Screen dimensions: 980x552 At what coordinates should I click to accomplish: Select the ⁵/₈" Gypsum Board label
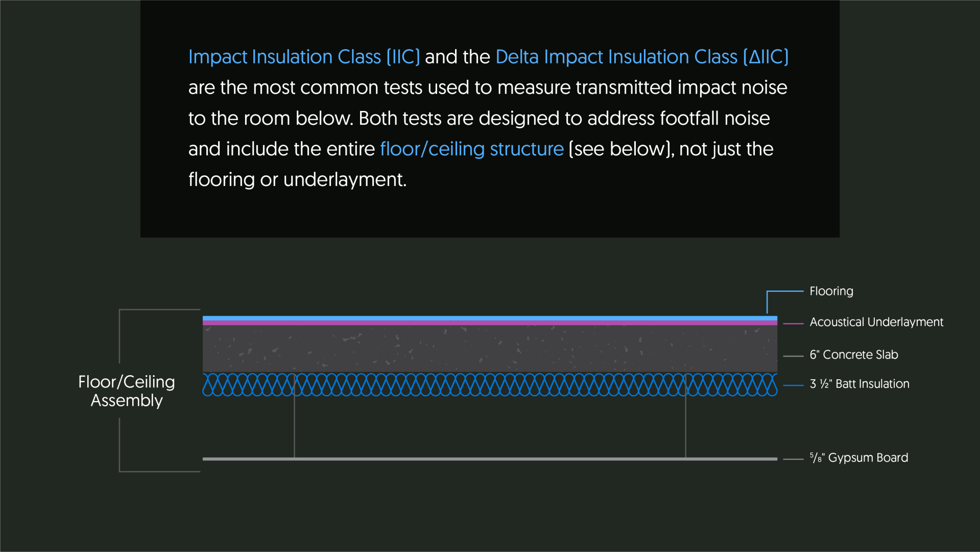859,457
